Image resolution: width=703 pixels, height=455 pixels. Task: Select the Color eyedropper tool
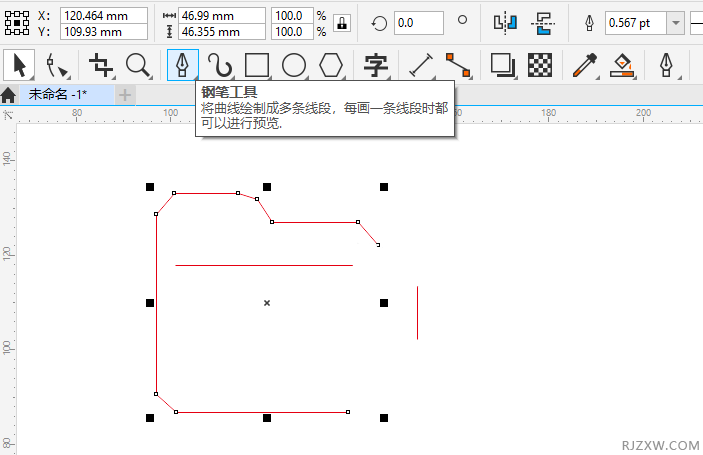[585, 65]
